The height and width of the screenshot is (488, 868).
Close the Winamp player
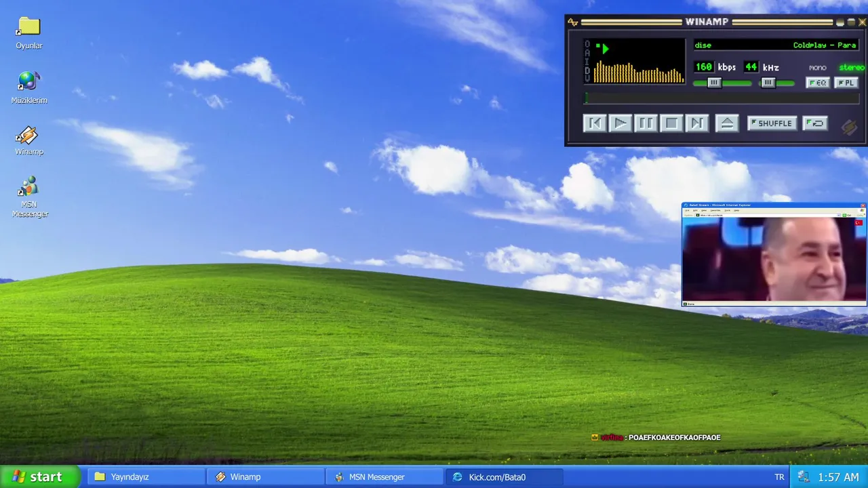[862, 22]
